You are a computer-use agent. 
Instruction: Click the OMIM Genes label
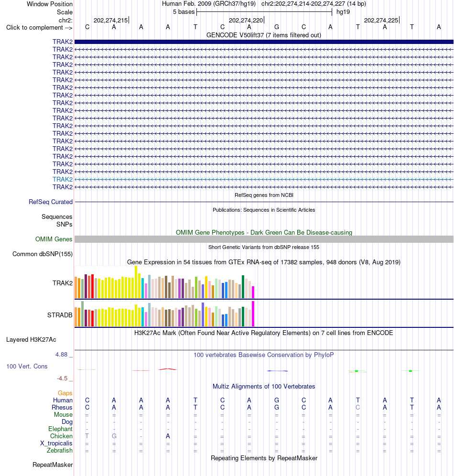54,239
